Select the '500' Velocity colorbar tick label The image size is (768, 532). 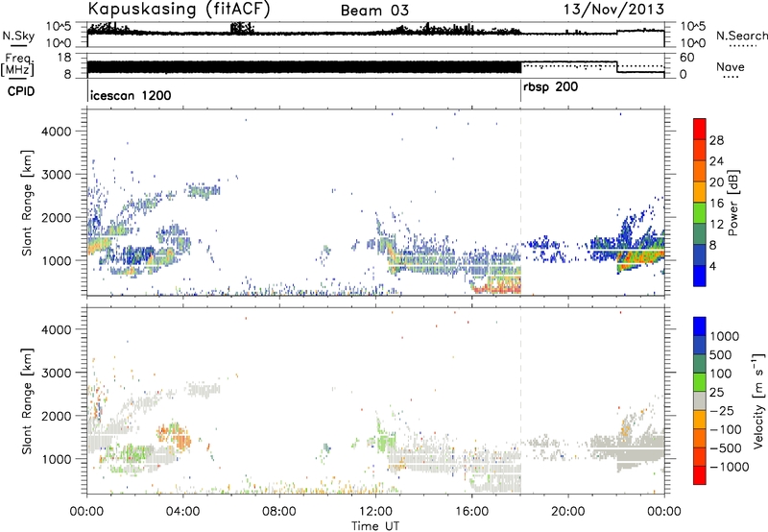coord(721,354)
